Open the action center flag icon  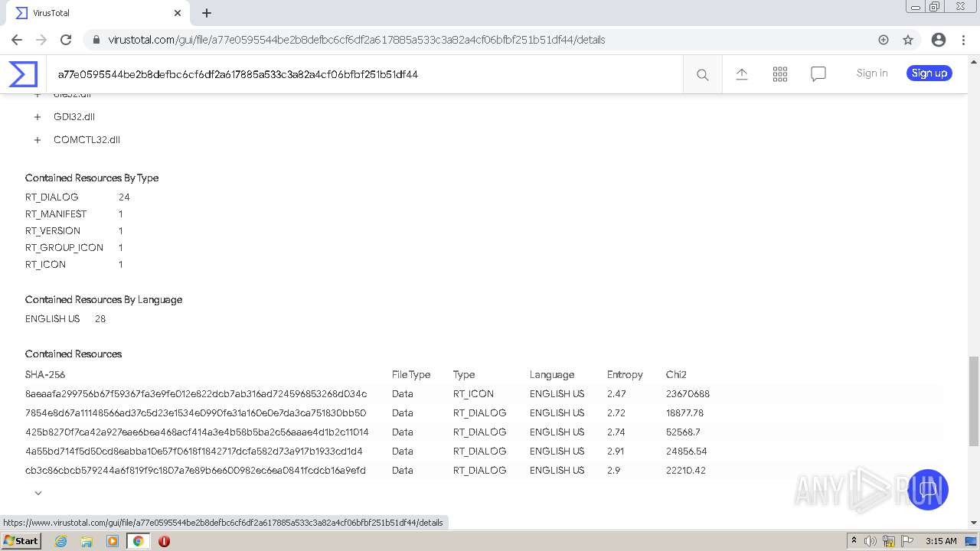click(x=906, y=541)
